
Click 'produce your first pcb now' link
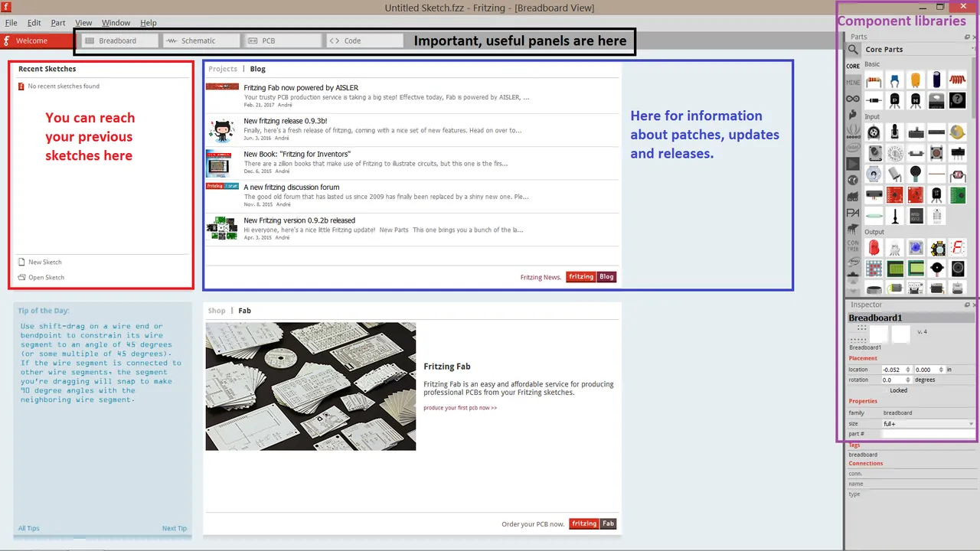pyautogui.click(x=460, y=408)
